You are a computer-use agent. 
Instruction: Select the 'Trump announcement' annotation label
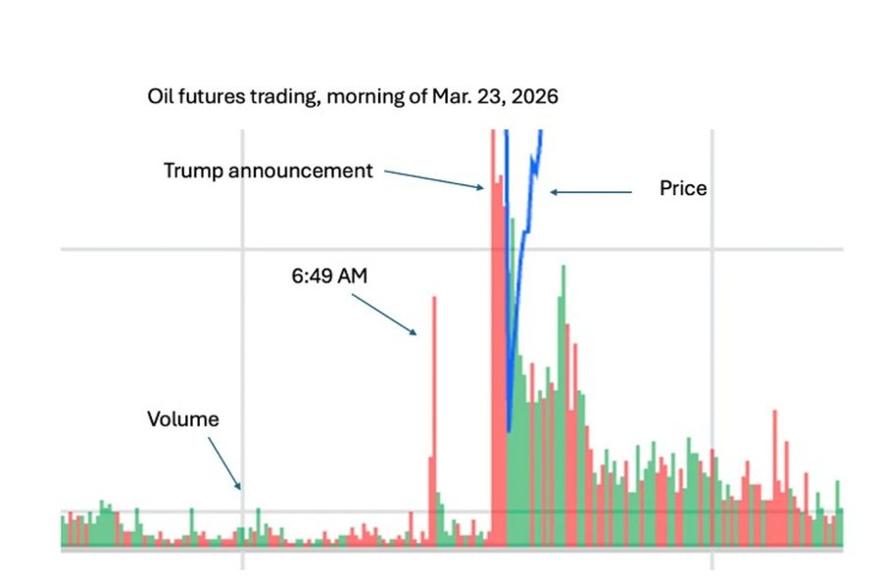[268, 171]
